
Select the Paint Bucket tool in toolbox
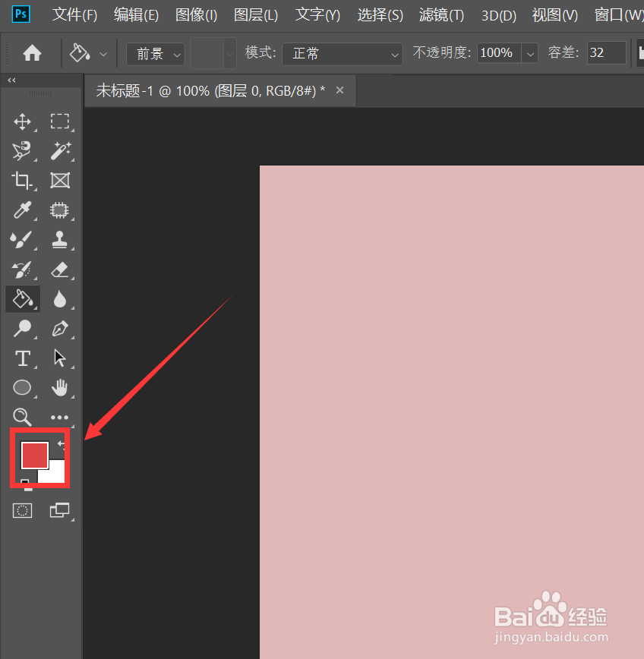click(x=23, y=299)
